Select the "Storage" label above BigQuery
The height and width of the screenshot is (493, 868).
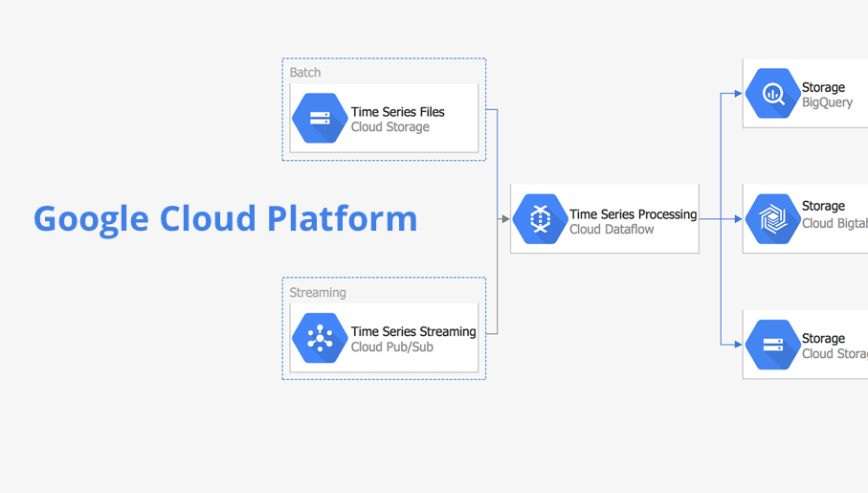(x=823, y=87)
